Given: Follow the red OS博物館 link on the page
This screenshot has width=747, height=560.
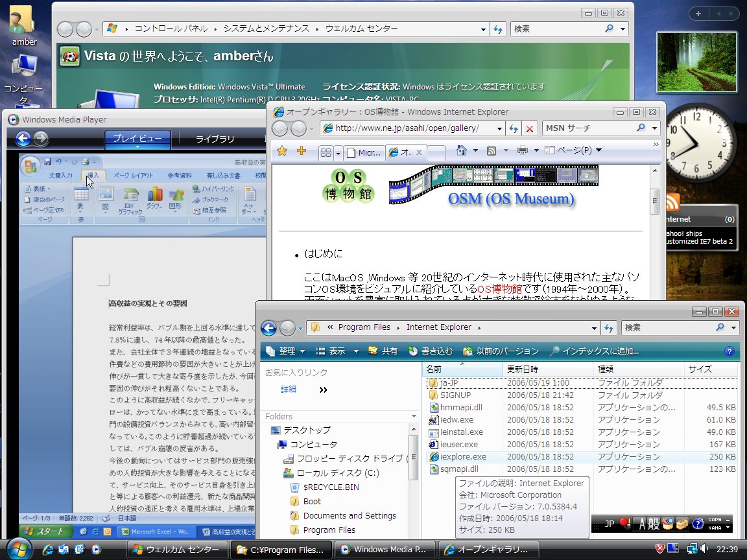Looking at the screenshot, I should tap(499, 289).
